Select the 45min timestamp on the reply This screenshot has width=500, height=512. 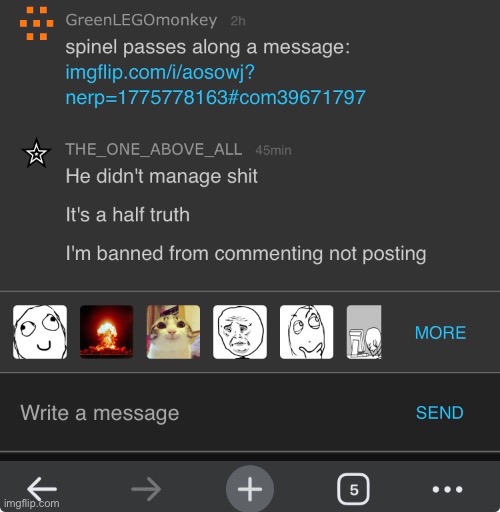click(x=273, y=150)
